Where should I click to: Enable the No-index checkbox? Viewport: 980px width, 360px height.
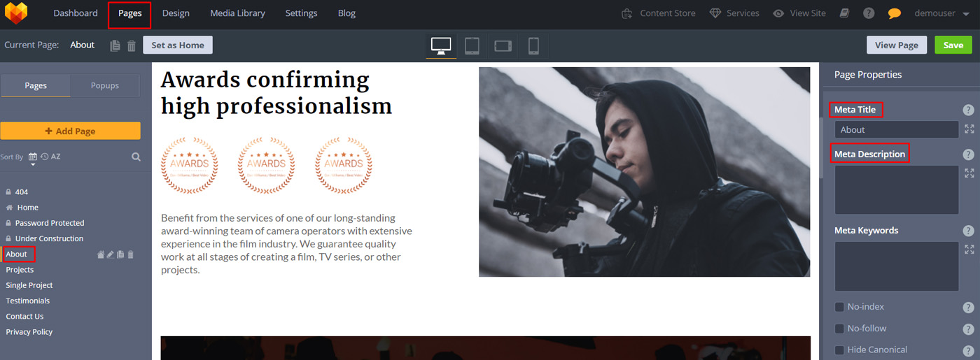coord(839,307)
